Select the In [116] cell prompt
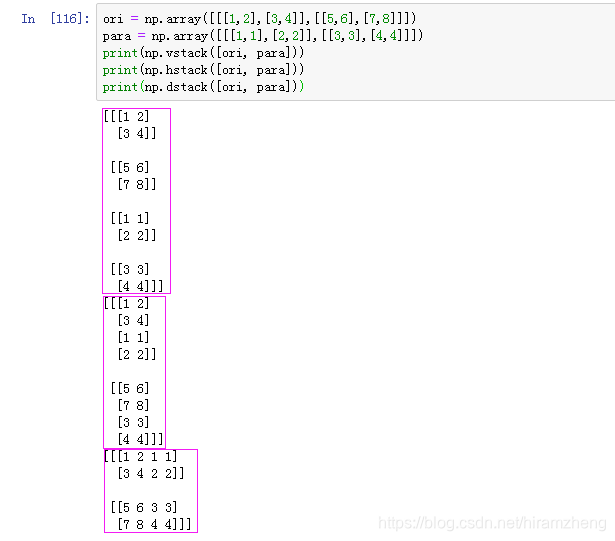This screenshot has width=615, height=541. coord(55,18)
